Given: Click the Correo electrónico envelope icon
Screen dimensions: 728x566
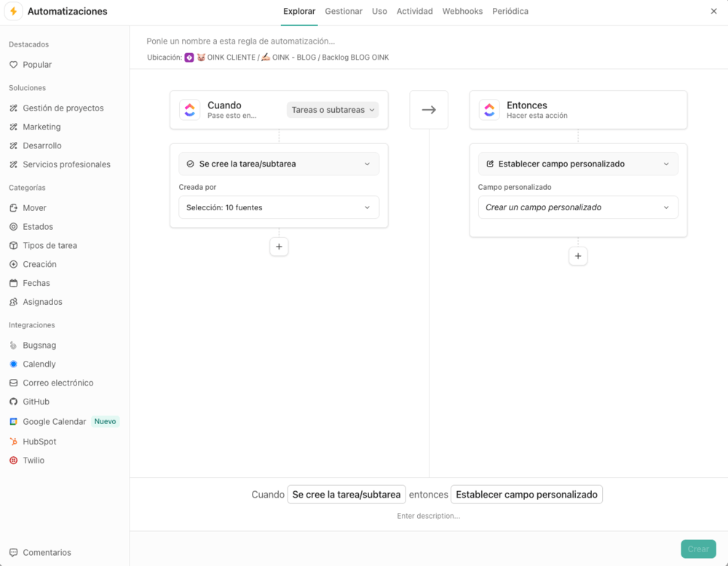Looking at the screenshot, I should (15, 382).
